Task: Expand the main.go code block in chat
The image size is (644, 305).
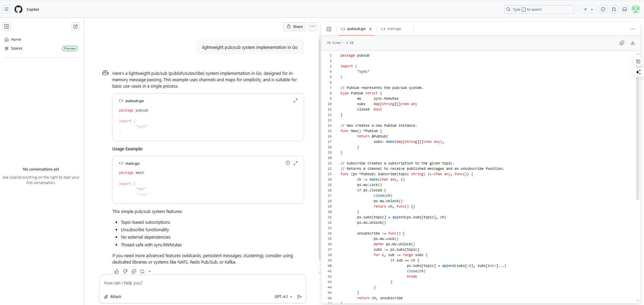Action: pos(295,163)
